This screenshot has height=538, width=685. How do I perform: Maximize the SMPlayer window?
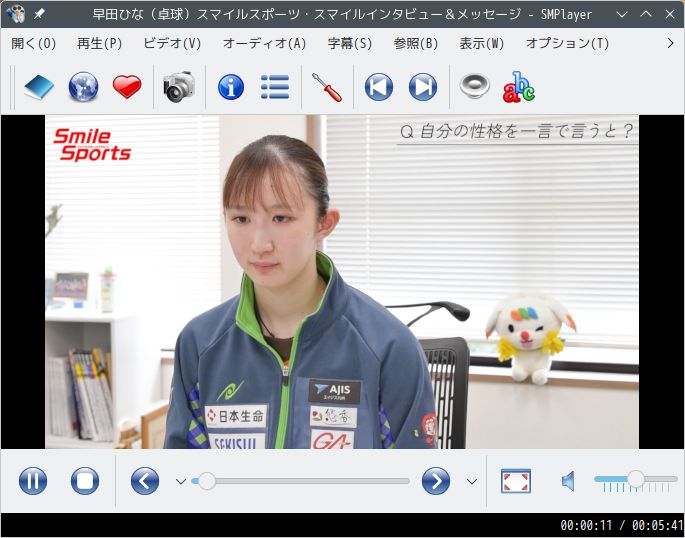click(x=646, y=14)
